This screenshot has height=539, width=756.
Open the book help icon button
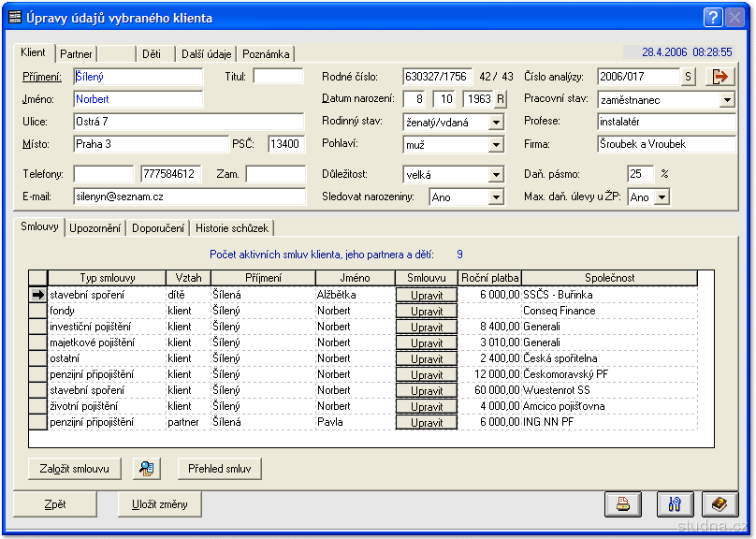pyautogui.click(x=720, y=504)
